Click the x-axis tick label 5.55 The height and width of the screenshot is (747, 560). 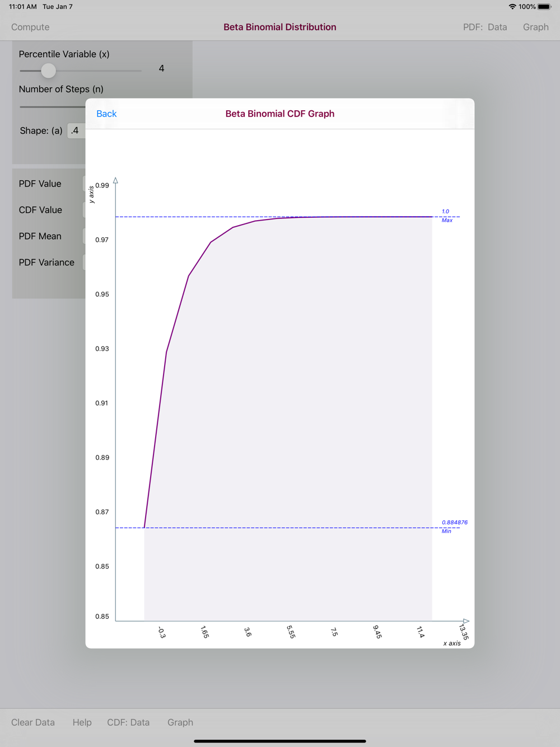pos(291,632)
